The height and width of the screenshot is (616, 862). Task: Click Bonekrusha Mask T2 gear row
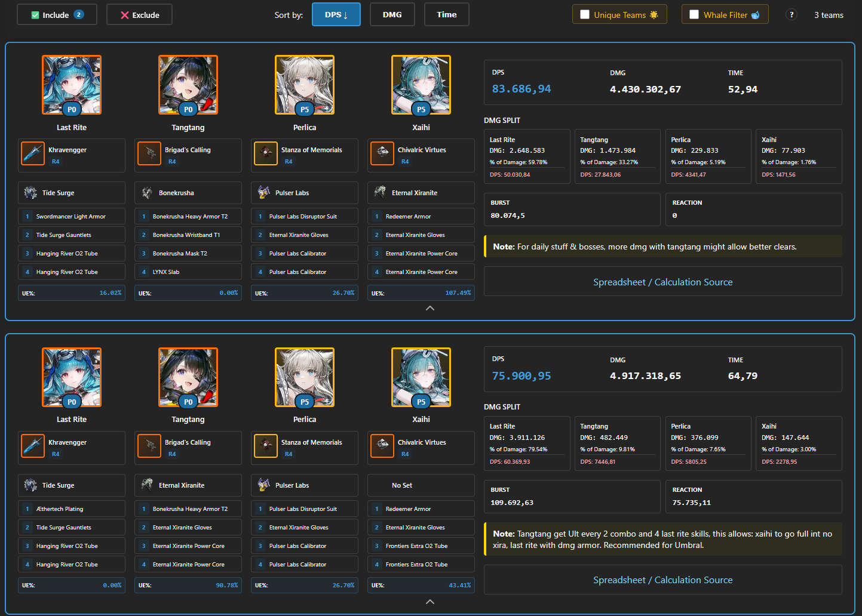coord(188,253)
